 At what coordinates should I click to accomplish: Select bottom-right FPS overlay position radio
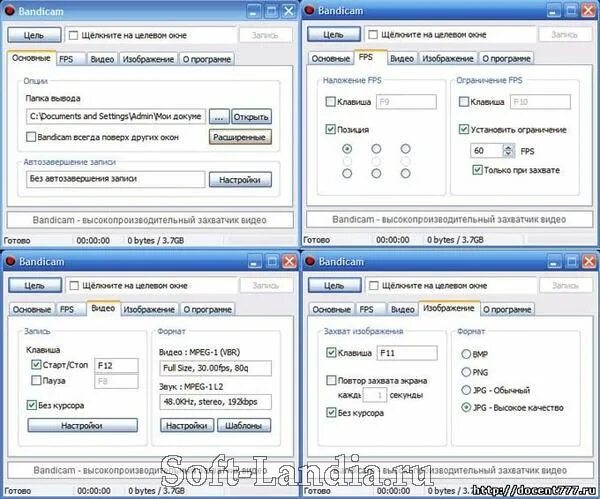point(405,174)
